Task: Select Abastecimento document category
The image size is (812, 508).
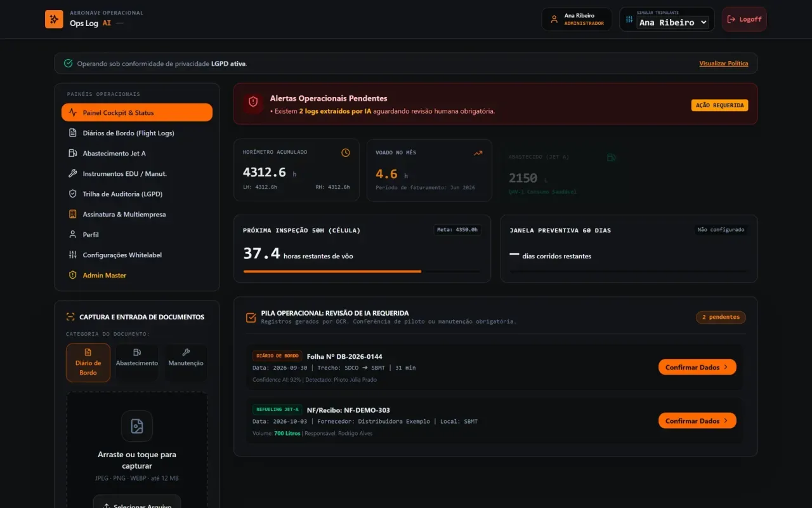Action: point(137,363)
